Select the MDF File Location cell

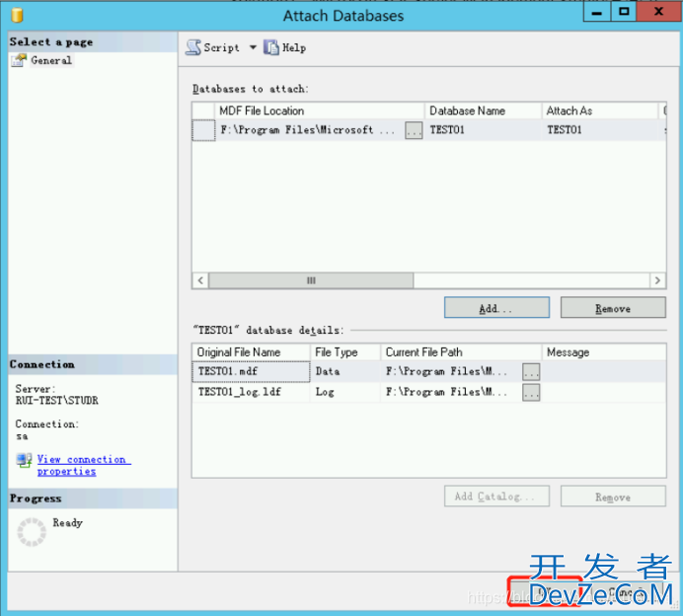[x=309, y=130]
